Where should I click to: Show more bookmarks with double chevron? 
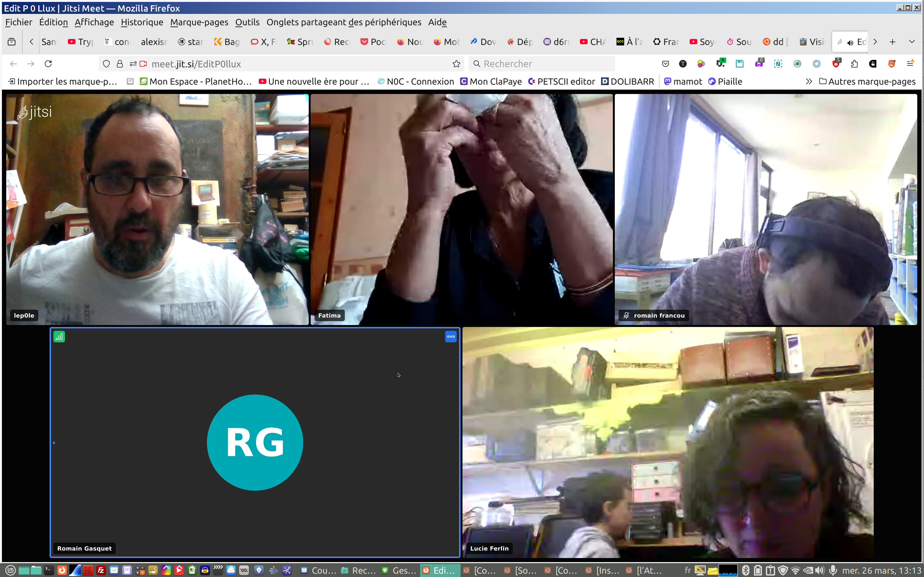809,81
